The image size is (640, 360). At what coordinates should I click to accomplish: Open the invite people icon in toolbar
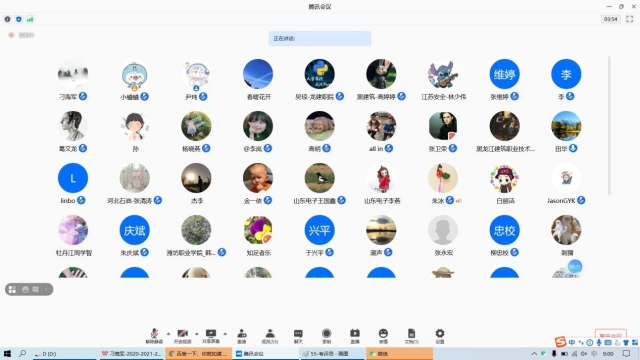click(x=242, y=336)
